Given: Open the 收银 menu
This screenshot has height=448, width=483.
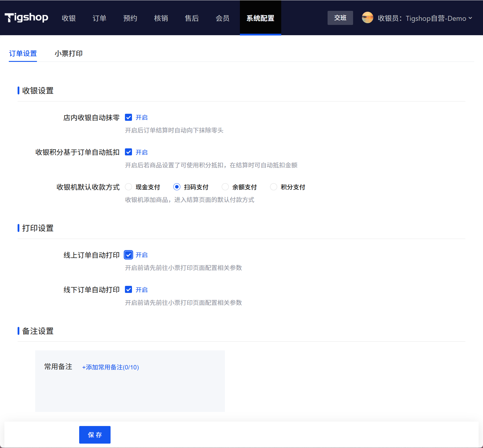Looking at the screenshot, I should (69, 18).
